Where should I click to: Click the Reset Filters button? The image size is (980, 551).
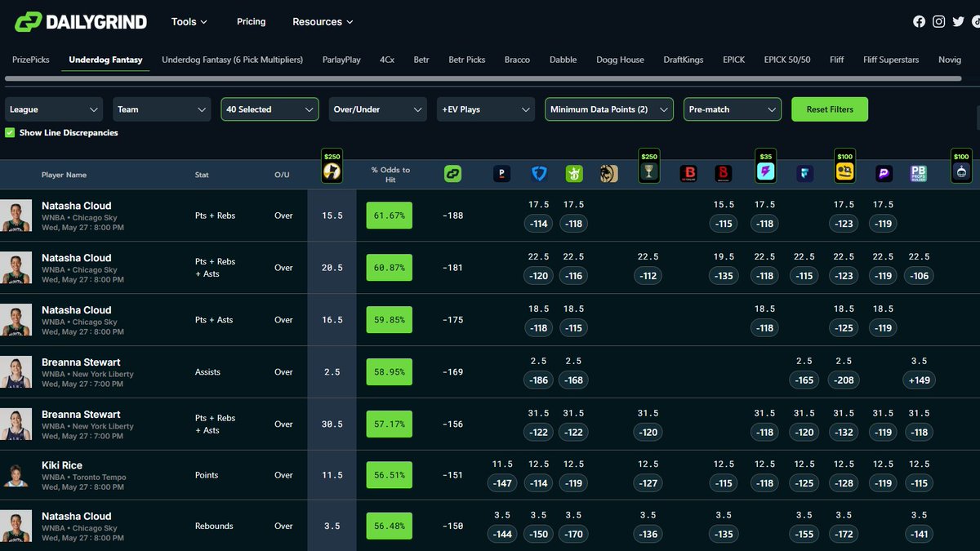[x=830, y=109]
